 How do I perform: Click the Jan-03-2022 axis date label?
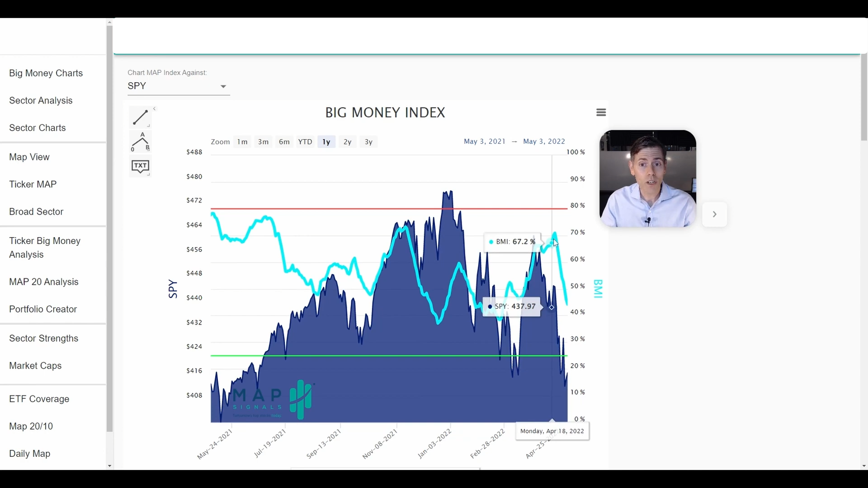click(434, 444)
